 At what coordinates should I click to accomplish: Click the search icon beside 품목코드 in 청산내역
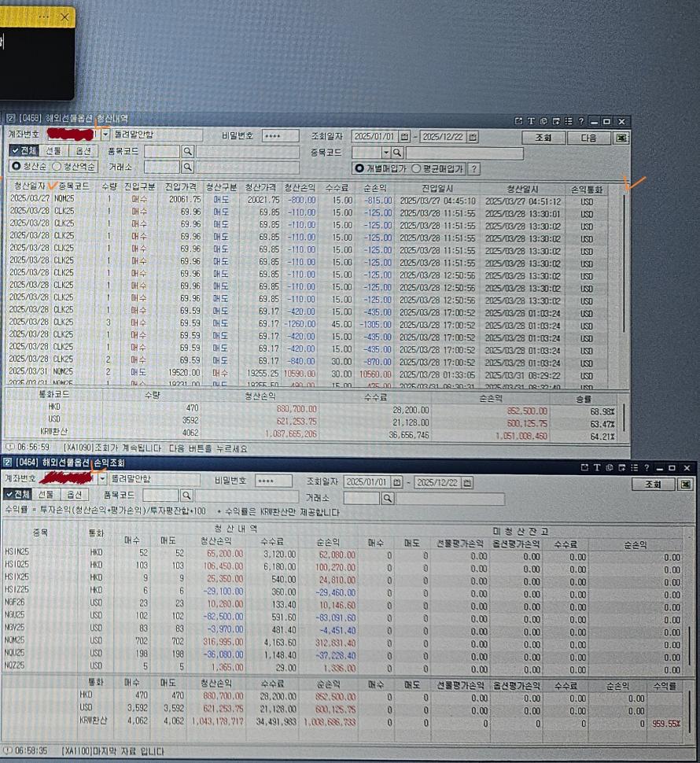click(x=188, y=152)
